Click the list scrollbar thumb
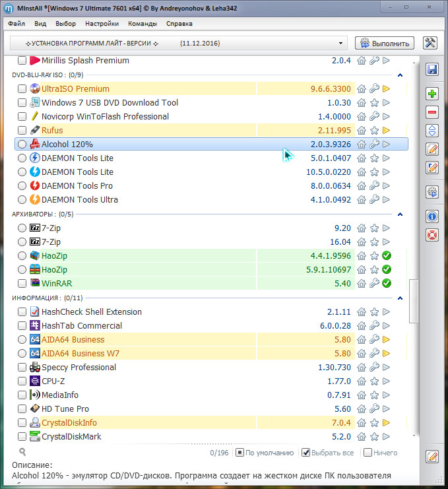This screenshot has height=489, width=448. click(414, 302)
